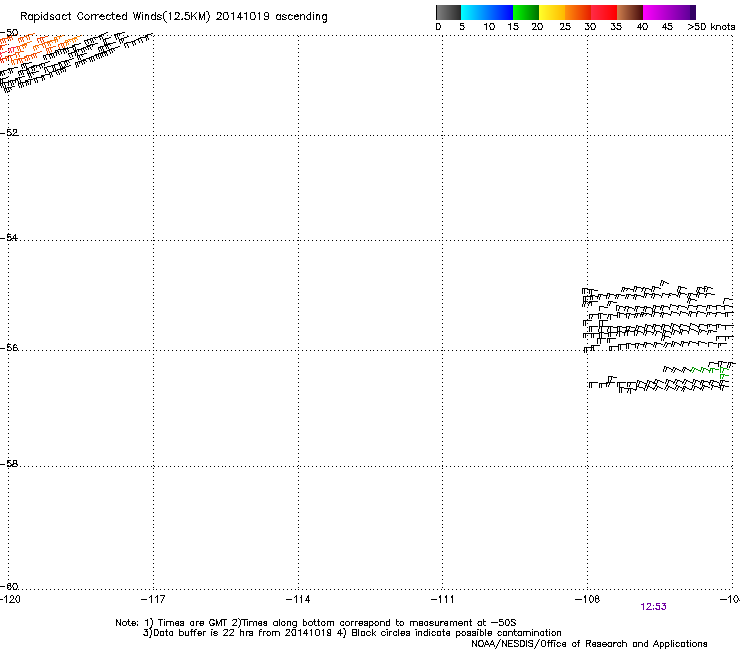This screenshot has height=650, width=740.
Task: Click the brown 35-40 knots legend swatch
Action: [630, 12]
